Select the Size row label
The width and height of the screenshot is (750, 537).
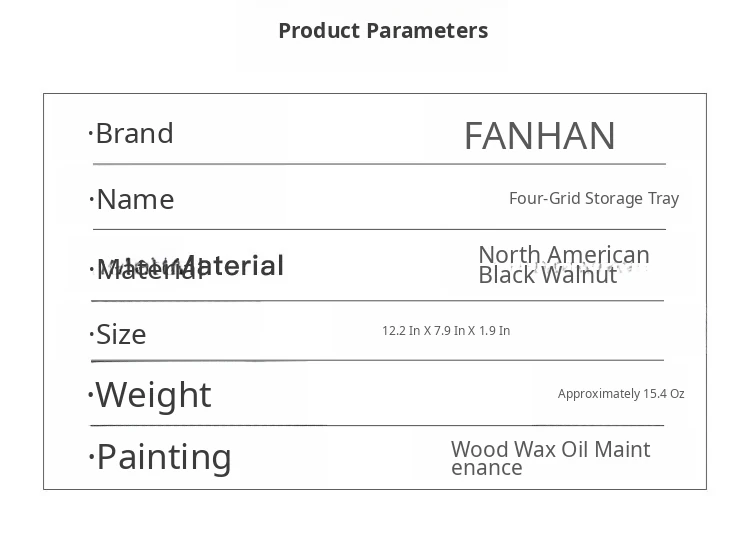(x=121, y=334)
